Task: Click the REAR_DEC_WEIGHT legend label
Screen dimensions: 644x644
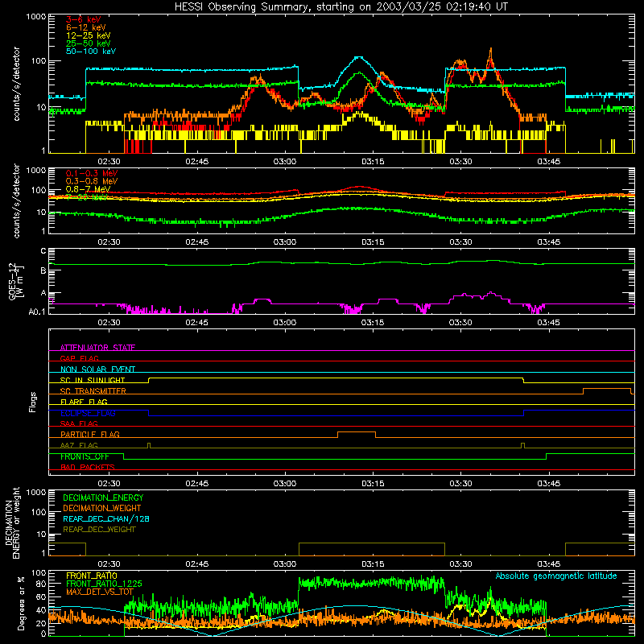Action: click(x=99, y=530)
